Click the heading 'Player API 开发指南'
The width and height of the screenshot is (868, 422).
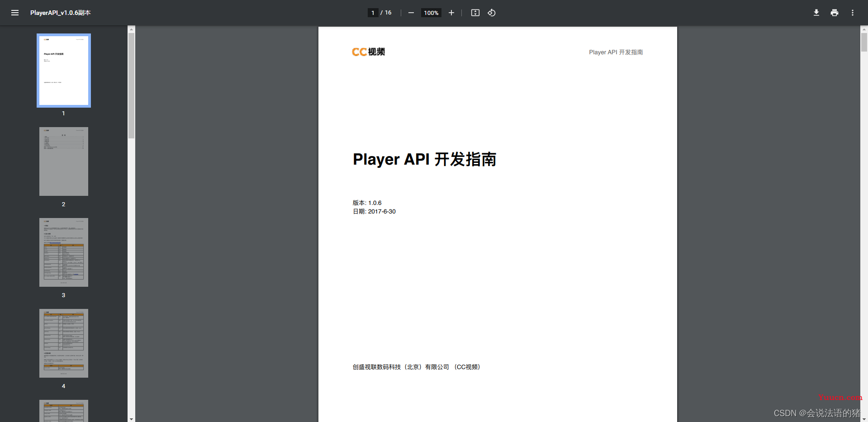[425, 159]
